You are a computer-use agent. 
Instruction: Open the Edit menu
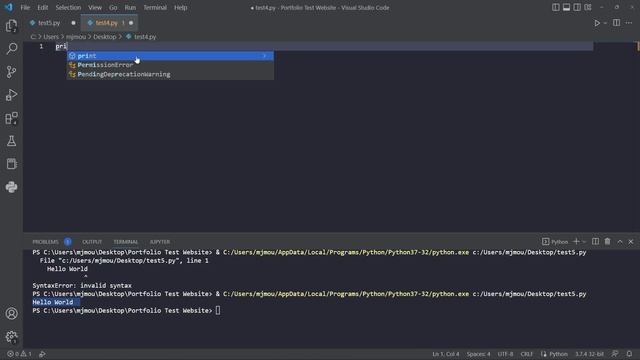pos(42,7)
